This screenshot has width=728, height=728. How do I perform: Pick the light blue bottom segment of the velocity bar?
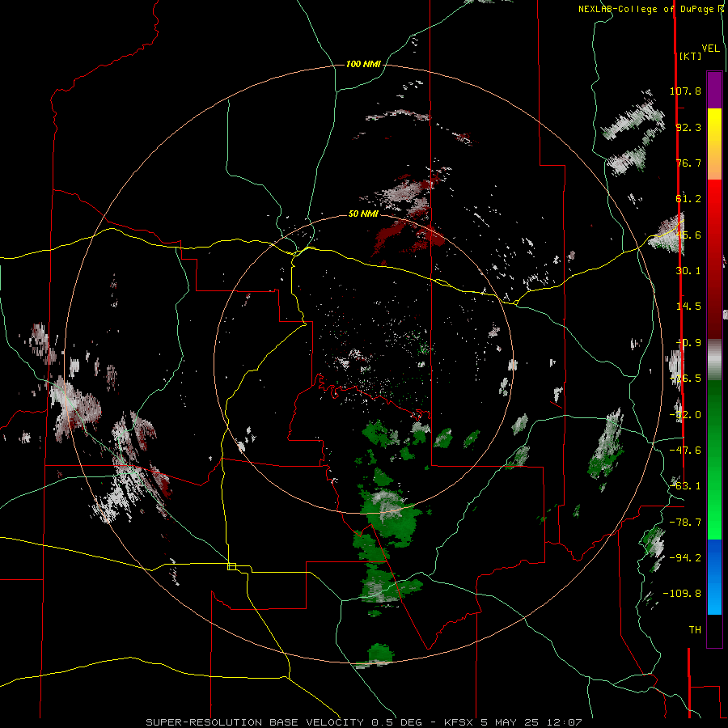click(714, 599)
